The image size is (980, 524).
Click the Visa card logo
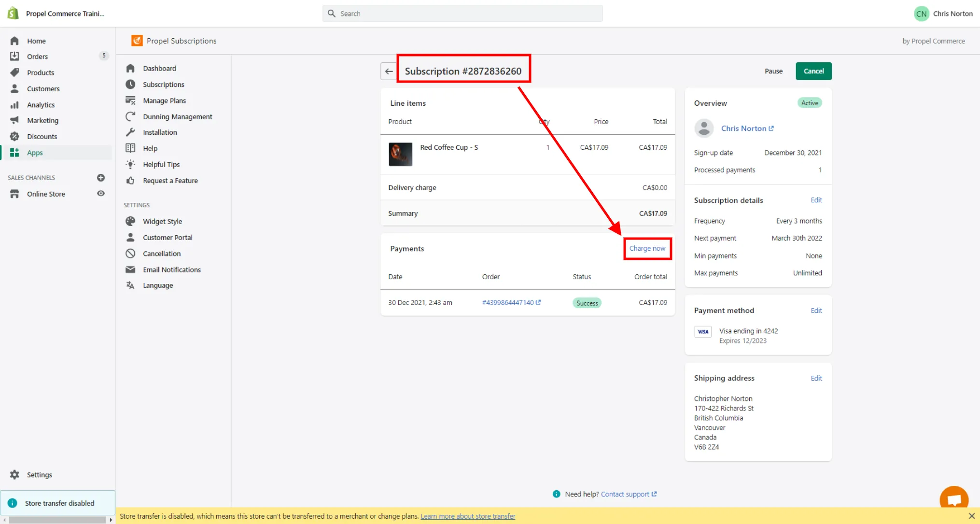coord(703,331)
